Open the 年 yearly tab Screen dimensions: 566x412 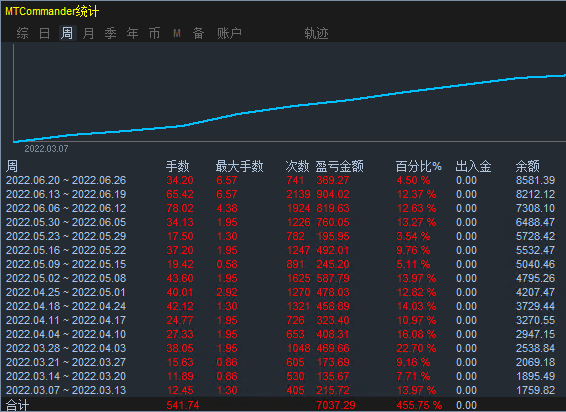(132, 33)
